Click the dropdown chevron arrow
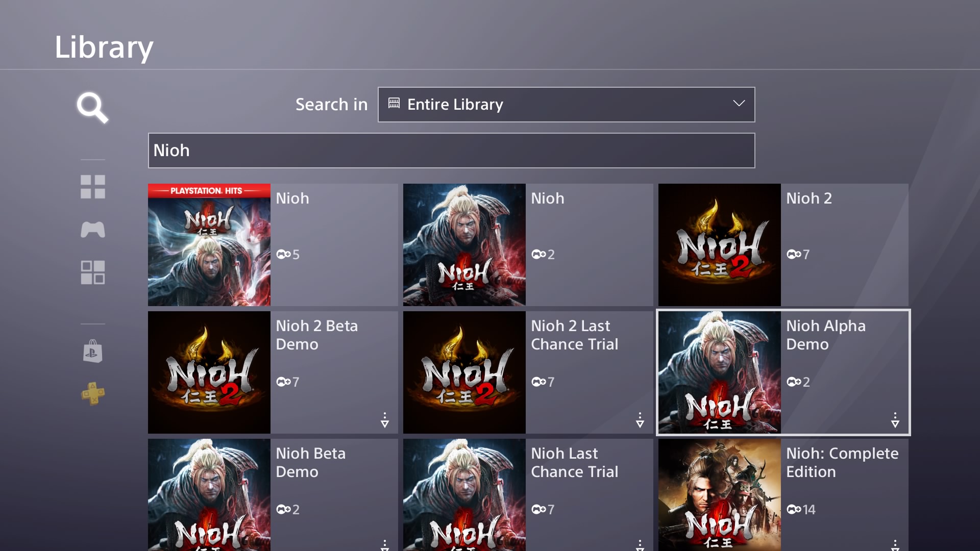Screen dimensions: 980x551 tap(739, 104)
